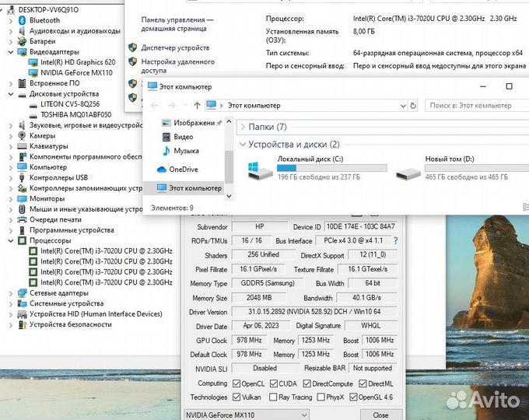Click the Изображения icon in Explorer sidebar
The width and height of the screenshot is (529, 420).
coord(166,123)
